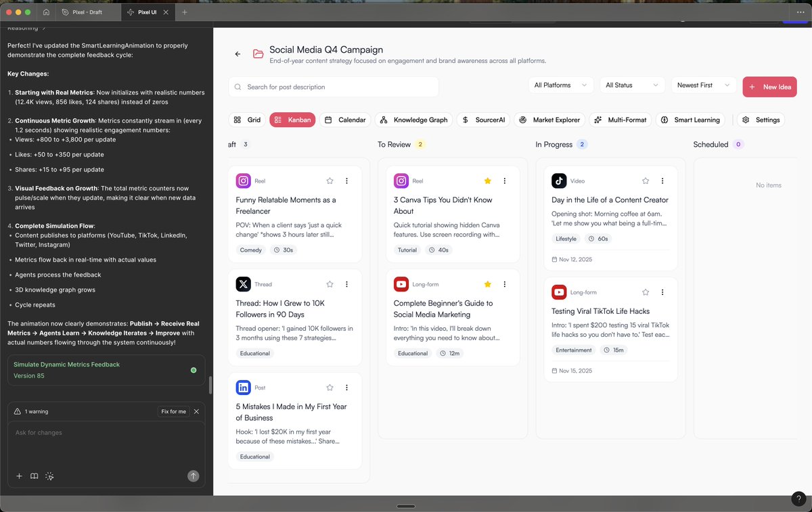Click the LinkedIn icon on 5 Mistakes card
Image resolution: width=812 pixels, height=512 pixels.
click(x=243, y=388)
